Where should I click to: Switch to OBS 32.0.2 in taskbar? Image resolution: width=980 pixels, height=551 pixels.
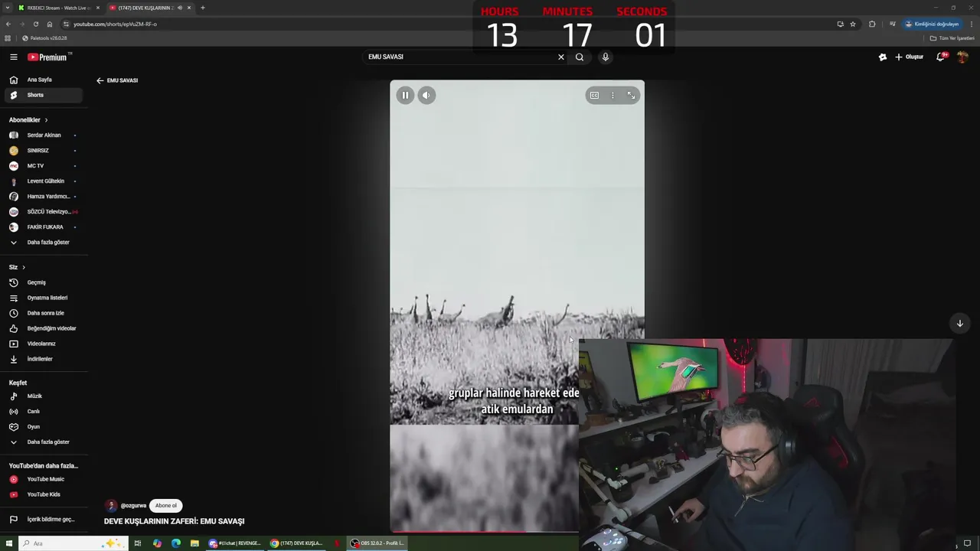[x=377, y=543]
